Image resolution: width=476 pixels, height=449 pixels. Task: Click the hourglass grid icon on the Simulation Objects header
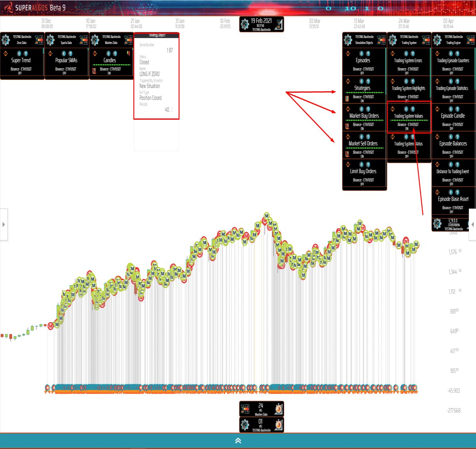coord(382,40)
